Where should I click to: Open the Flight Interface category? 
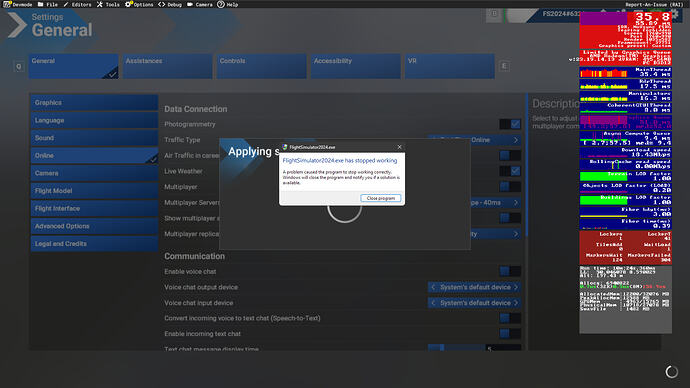pyautogui.click(x=94, y=208)
